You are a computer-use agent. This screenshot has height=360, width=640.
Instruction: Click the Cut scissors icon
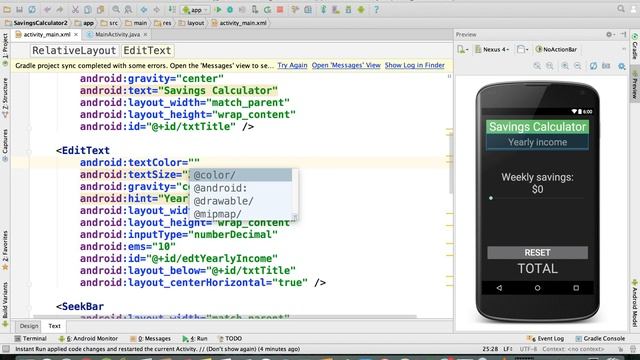(75, 9)
